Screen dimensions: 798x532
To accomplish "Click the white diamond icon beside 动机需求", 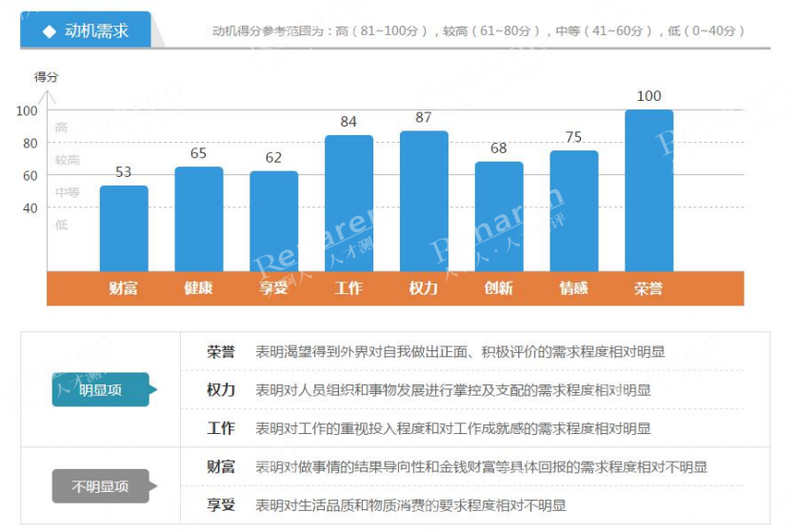I will pyautogui.click(x=50, y=31).
